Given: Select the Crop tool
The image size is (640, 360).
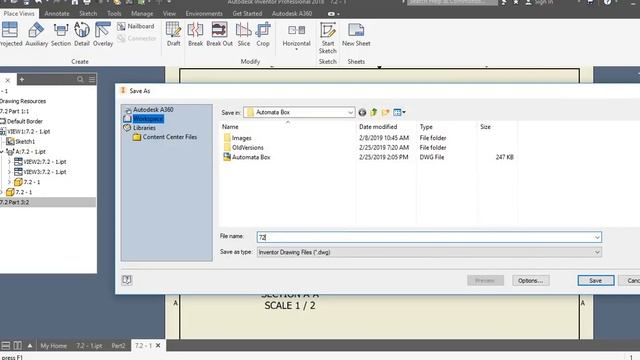Looking at the screenshot, I should pos(263,34).
